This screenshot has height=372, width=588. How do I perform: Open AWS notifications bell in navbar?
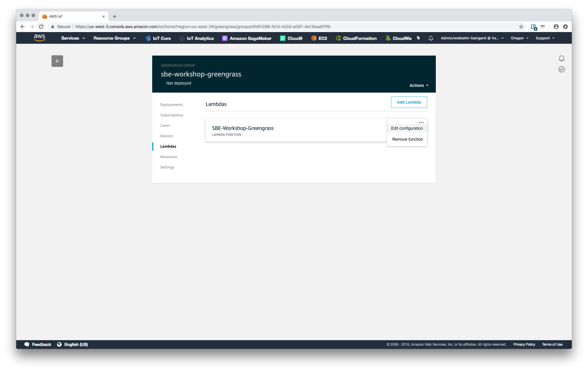431,38
